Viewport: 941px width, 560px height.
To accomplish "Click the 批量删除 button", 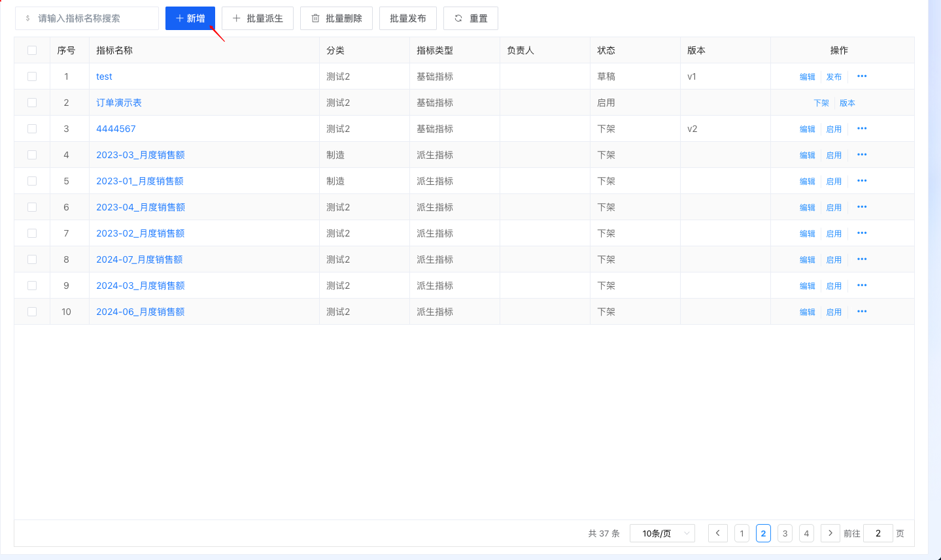I will click(335, 18).
